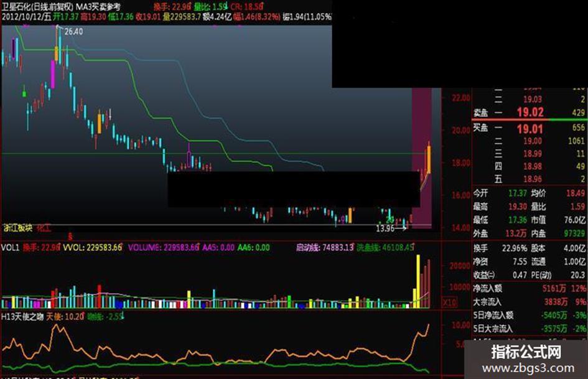This screenshot has height=379, width=588.
Task: Click the buy-side price 18.99
Action: (533, 154)
